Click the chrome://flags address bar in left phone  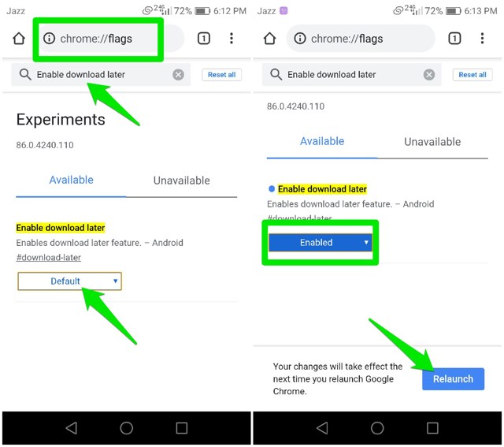point(109,39)
